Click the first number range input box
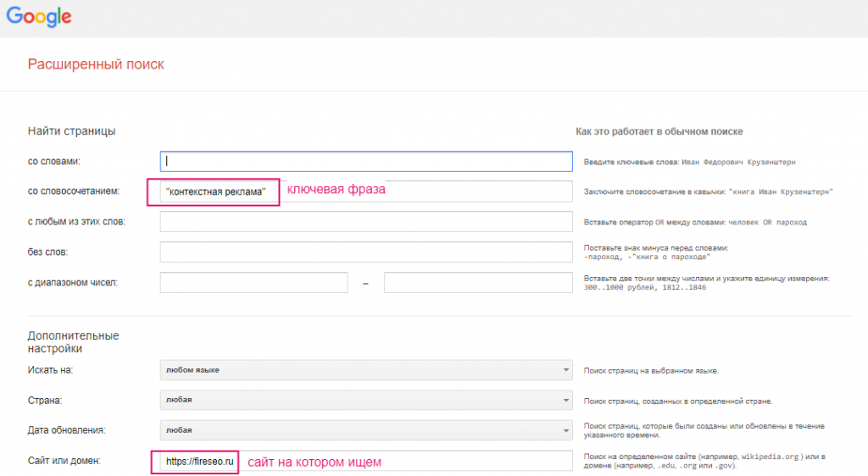Viewport: 868px width, 476px height. pos(253,283)
